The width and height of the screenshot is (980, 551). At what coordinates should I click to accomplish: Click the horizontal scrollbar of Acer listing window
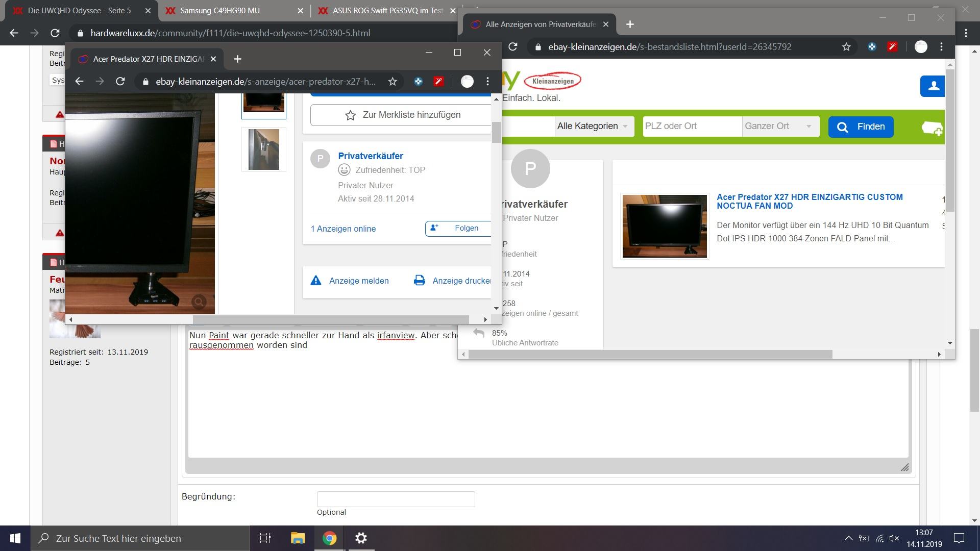click(x=330, y=319)
